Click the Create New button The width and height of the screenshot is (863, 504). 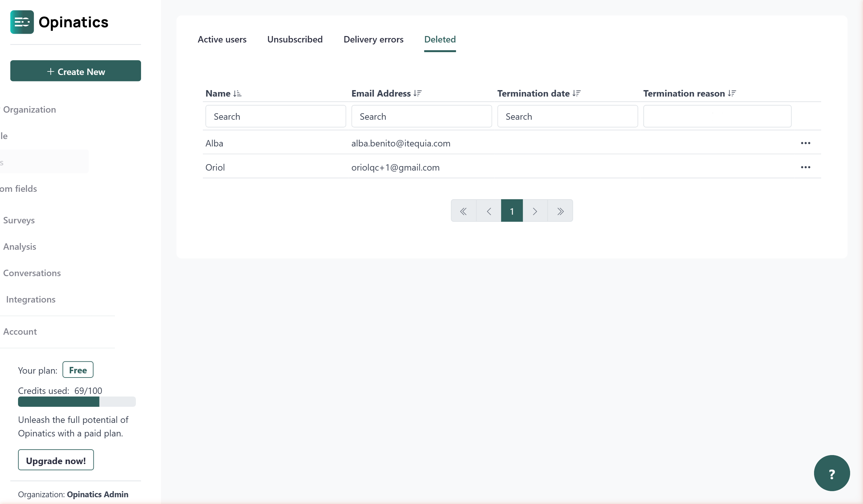click(x=76, y=71)
